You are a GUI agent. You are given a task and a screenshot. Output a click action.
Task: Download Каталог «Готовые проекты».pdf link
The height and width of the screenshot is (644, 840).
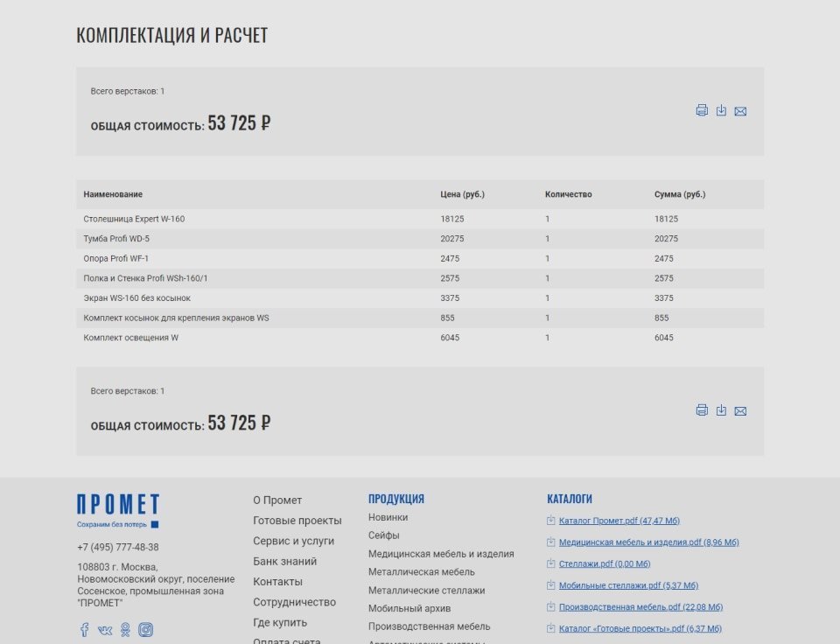(x=640, y=628)
